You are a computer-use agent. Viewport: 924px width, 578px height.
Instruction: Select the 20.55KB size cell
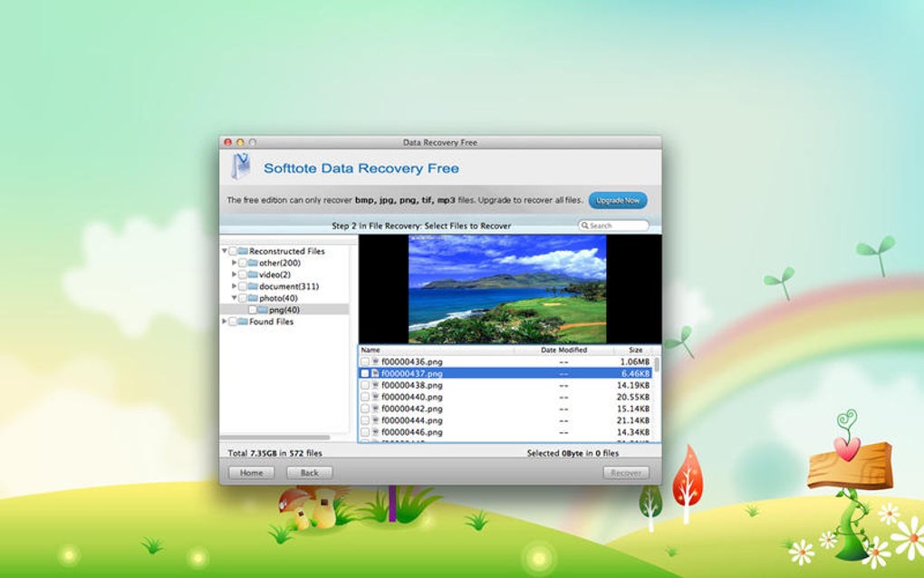633,397
